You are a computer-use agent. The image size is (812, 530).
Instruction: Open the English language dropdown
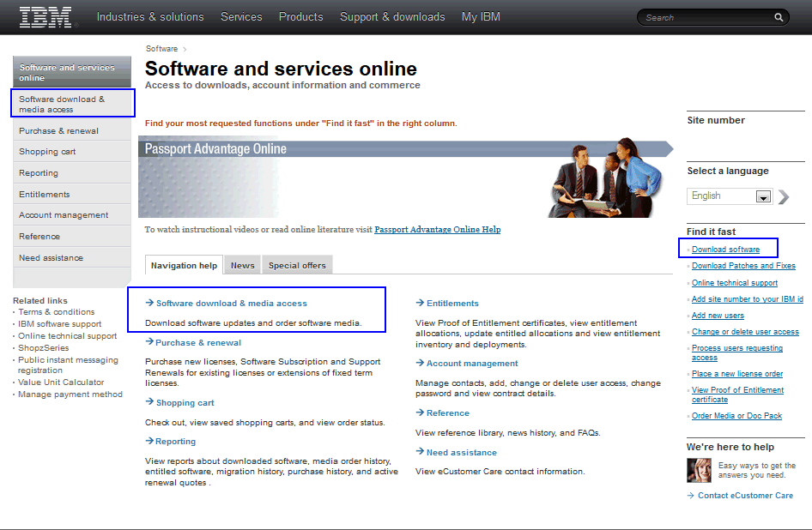pyautogui.click(x=730, y=196)
